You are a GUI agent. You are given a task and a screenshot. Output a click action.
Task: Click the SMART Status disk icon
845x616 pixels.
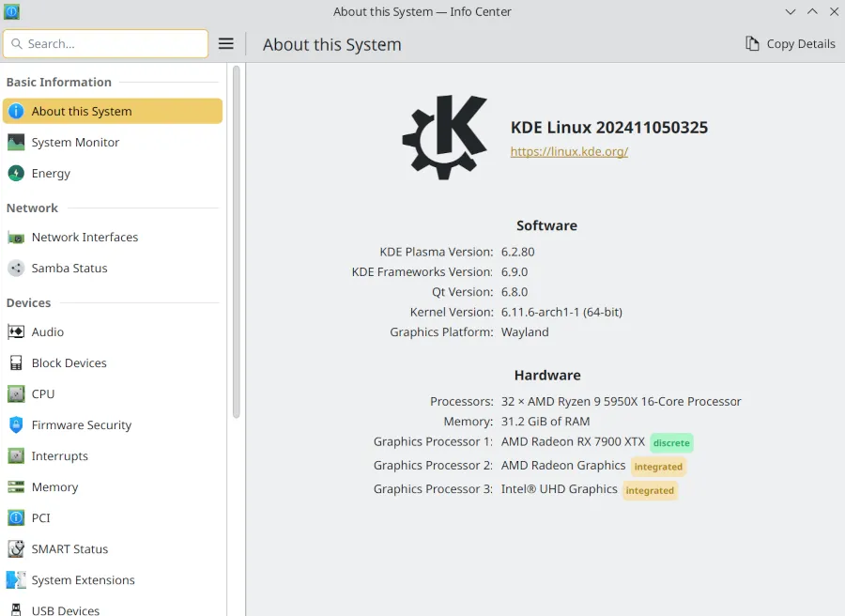coord(16,549)
